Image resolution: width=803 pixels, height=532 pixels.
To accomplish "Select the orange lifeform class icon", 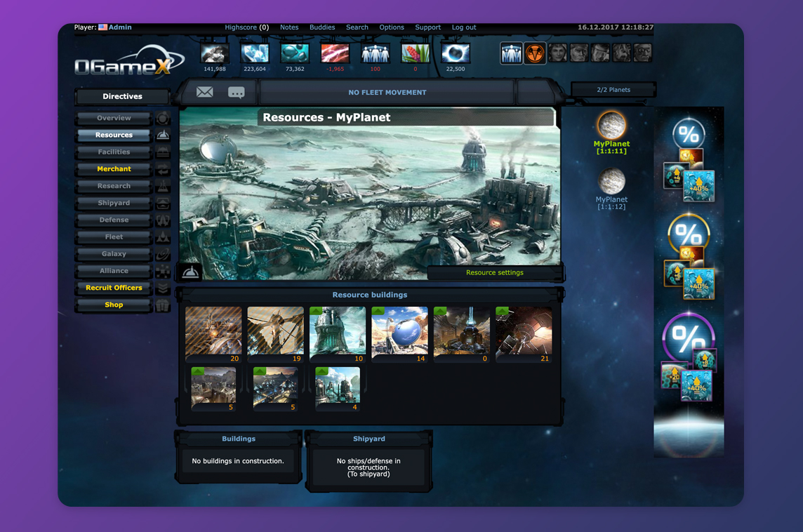I will click(535, 53).
